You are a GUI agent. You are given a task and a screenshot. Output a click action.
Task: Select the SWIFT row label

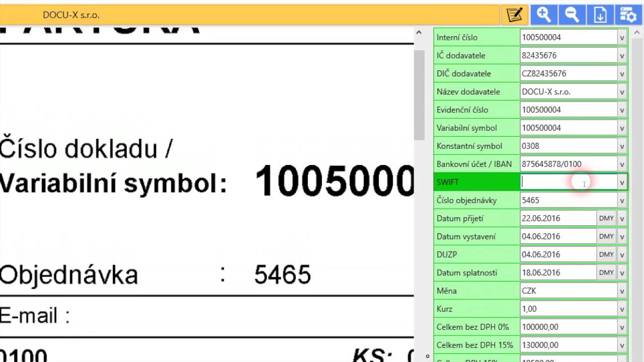(x=448, y=182)
